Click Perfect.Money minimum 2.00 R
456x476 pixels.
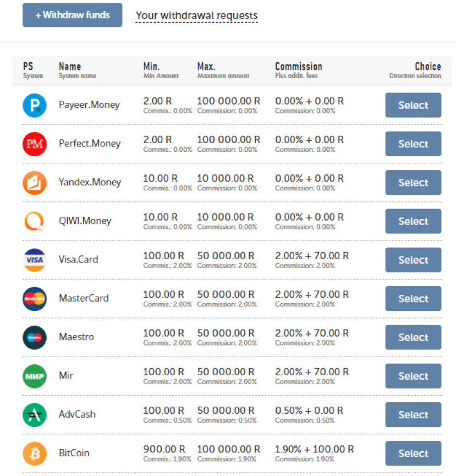coord(157,140)
